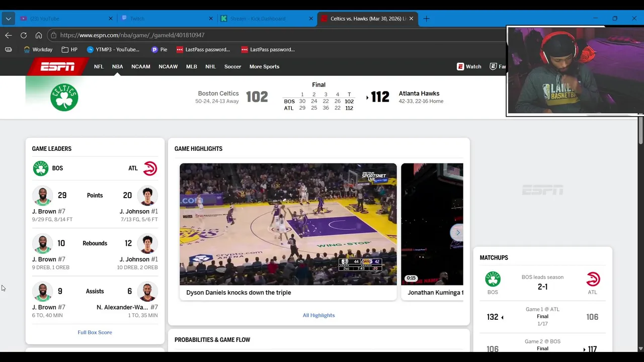Open the Boston Celtics team page
This screenshot has height=362, width=644.
click(218, 94)
